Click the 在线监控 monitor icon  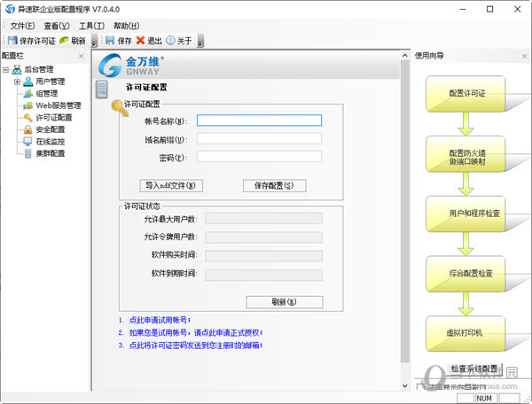pyautogui.click(x=27, y=142)
